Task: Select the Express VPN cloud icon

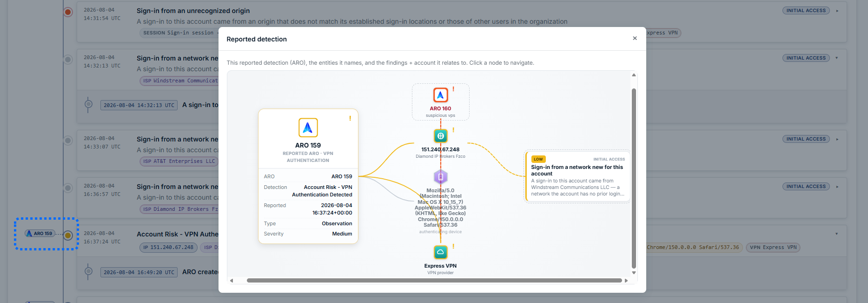Action: 440,252
